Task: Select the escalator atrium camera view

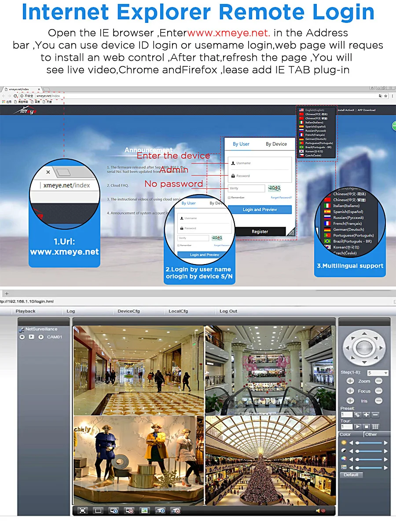Action: 270,370
